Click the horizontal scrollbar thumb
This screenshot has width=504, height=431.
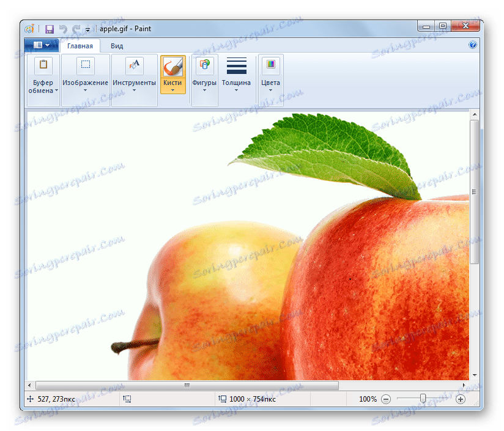(x=187, y=385)
